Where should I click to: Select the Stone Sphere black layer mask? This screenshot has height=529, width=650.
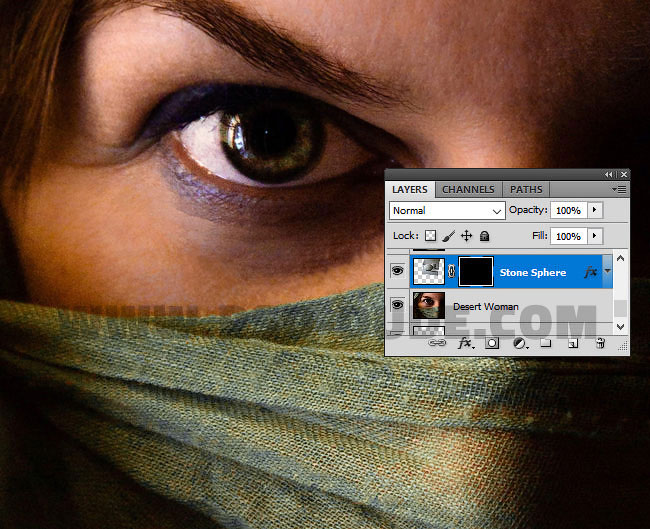click(x=475, y=272)
